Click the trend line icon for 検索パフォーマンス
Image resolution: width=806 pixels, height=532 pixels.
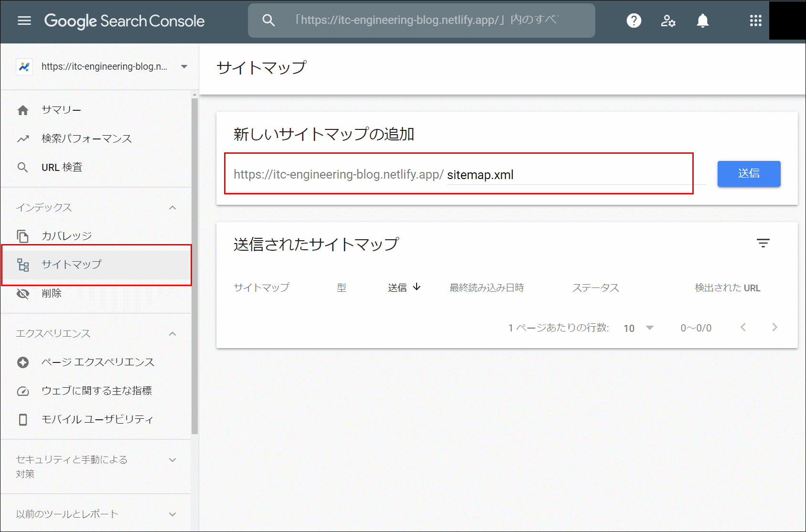[x=23, y=139]
